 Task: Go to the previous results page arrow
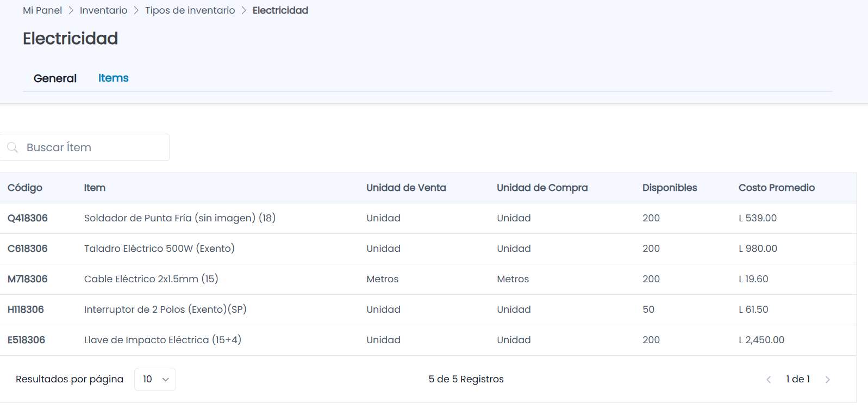coord(769,380)
